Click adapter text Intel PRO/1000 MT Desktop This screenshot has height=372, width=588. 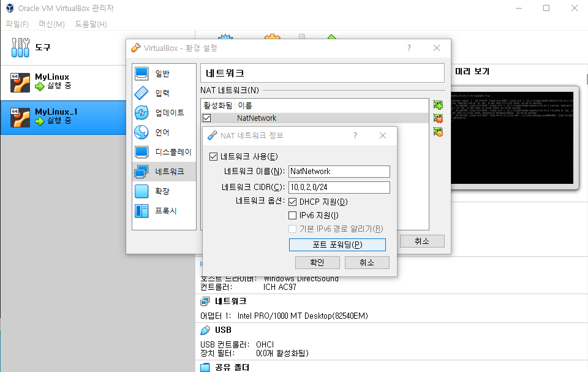coord(303,316)
